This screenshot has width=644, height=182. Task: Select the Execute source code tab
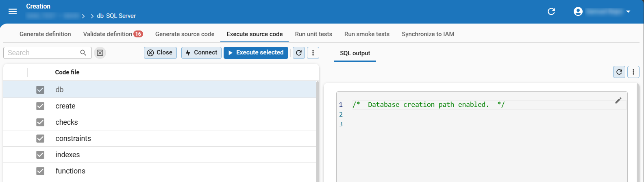(255, 34)
